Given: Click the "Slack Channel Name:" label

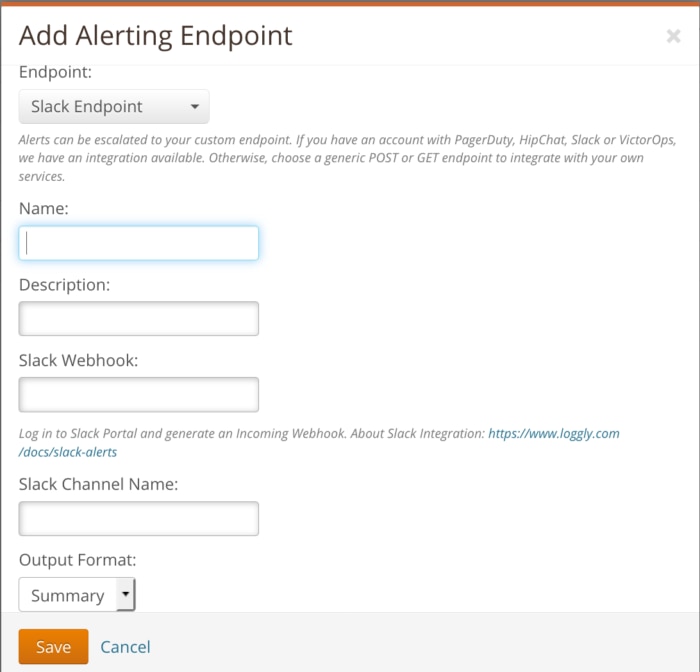Looking at the screenshot, I should [x=98, y=485].
